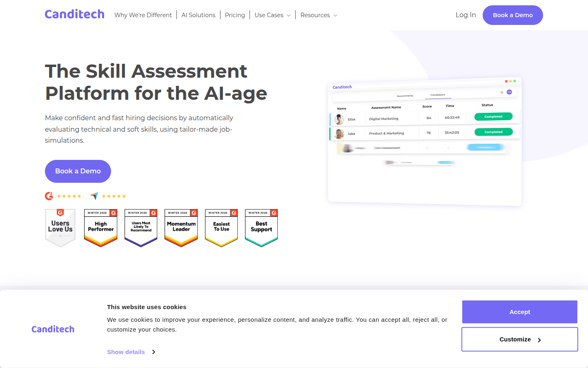Open the Easiest To Use badge
The image size is (588, 368).
(221, 227)
